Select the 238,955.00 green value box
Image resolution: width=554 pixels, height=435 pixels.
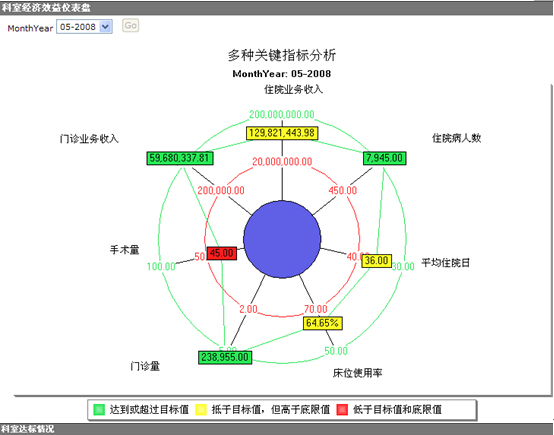click(x=225, y=357)
